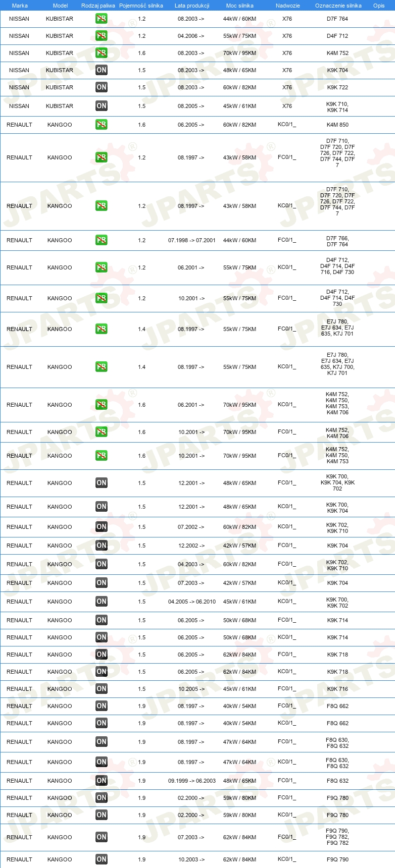
Task: Select engine codes F9Q 790, F9Q 782, F9Q 782
Action: click(x=337, y=837)
